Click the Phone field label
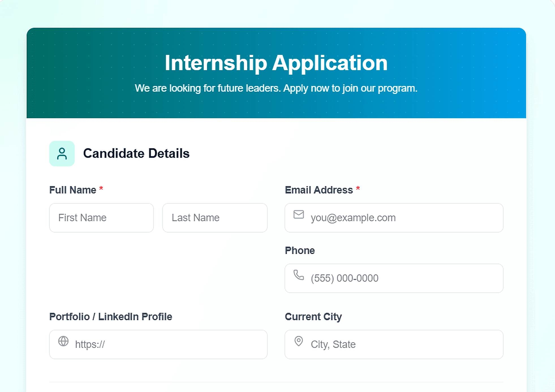 (300, 250)
